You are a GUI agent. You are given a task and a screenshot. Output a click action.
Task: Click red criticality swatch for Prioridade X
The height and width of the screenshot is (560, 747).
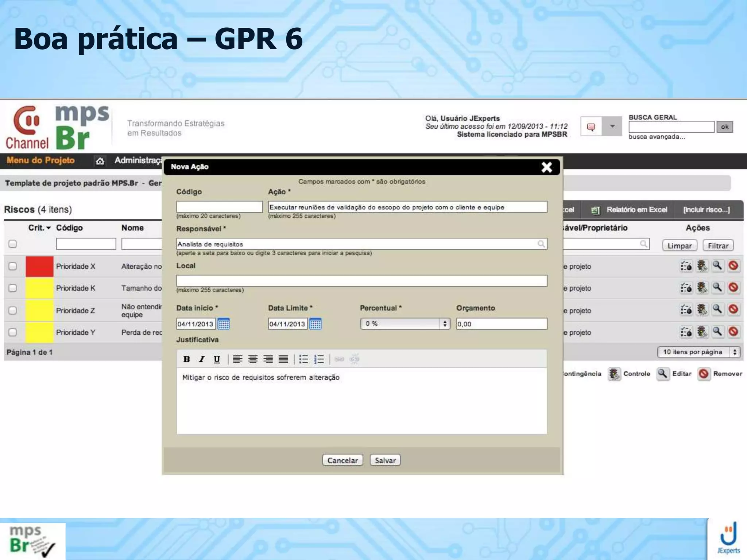coord(39,267)
